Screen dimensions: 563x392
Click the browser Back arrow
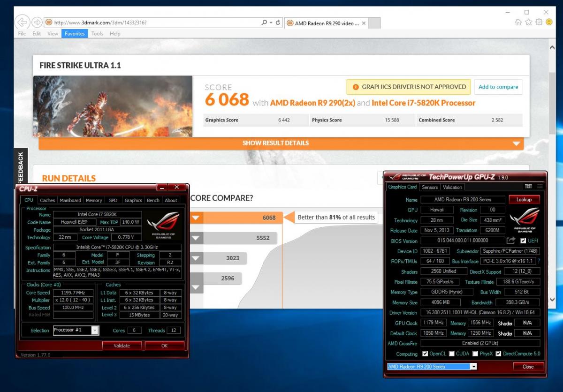(x=22, y=22)
